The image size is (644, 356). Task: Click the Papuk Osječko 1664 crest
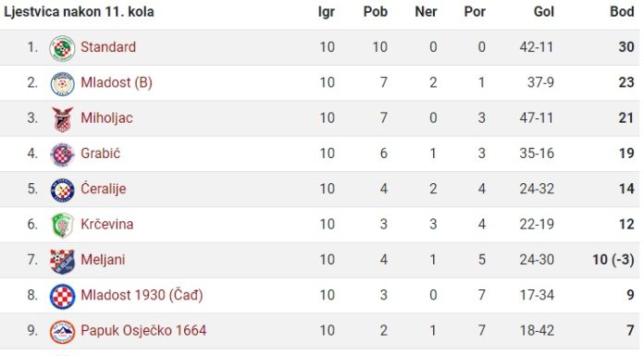(62, 332)
